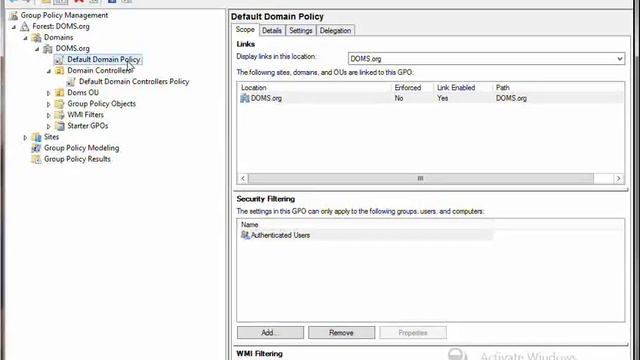Select the Default Domain Policy tree item
The height and width of the screenshot is (360, 640).
[104, 60]
